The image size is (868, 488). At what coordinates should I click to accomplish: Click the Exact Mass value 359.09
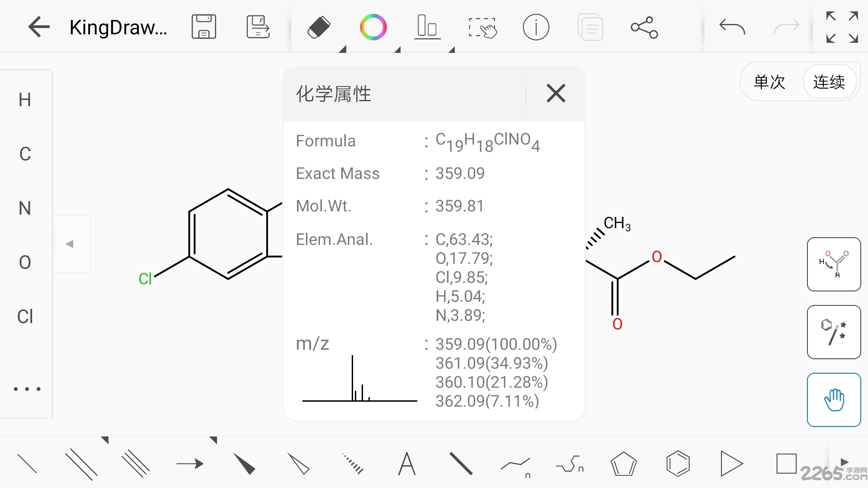pyautogui.click(x=460, y=173)
